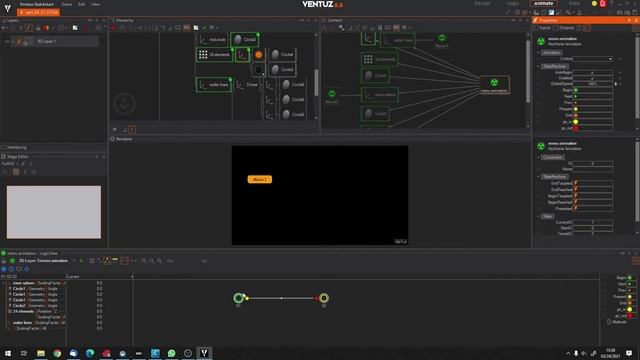The image size is (640, 360).
Task: Switch to the Design workspace tab
Action: 482,4
